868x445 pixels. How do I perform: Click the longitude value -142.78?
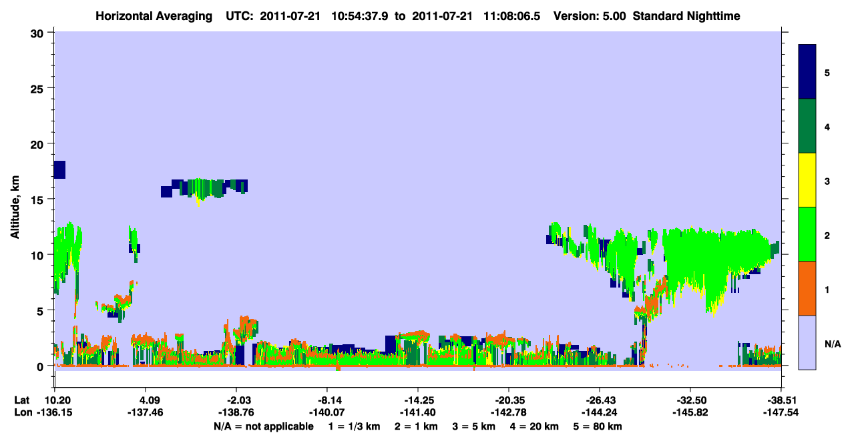pyautogui.click(x=508, y=413)
